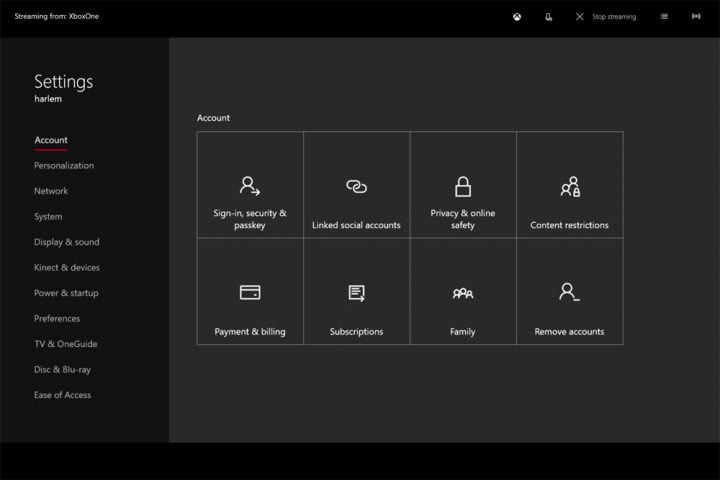Click the 'Subscriptions' tile label
The height and width of the screenshot is (480, 720).
[356, 332]
